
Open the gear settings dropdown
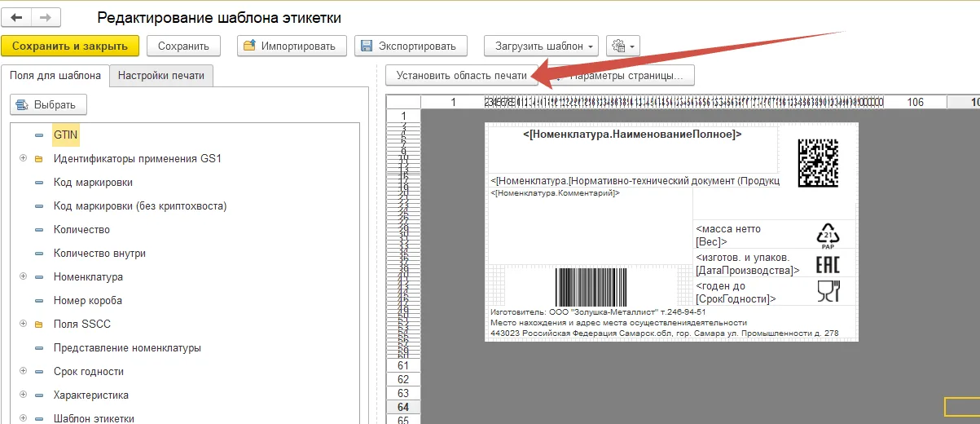[x=624, y=46]
